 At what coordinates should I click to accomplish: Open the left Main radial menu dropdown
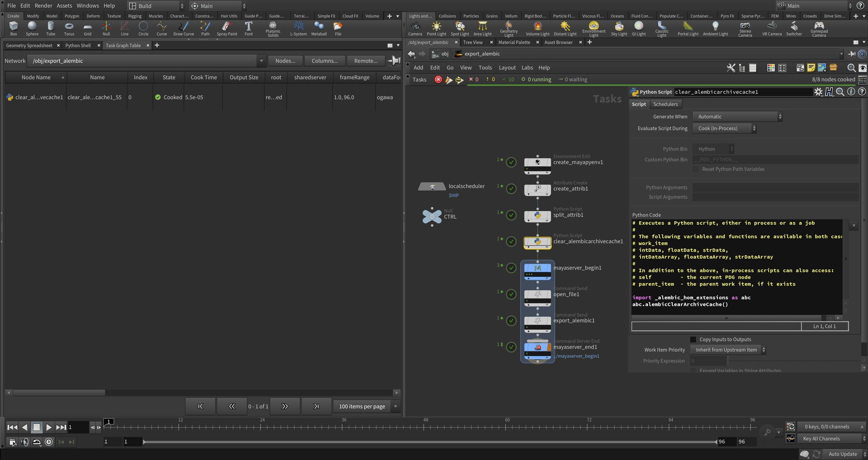(217, 6)
